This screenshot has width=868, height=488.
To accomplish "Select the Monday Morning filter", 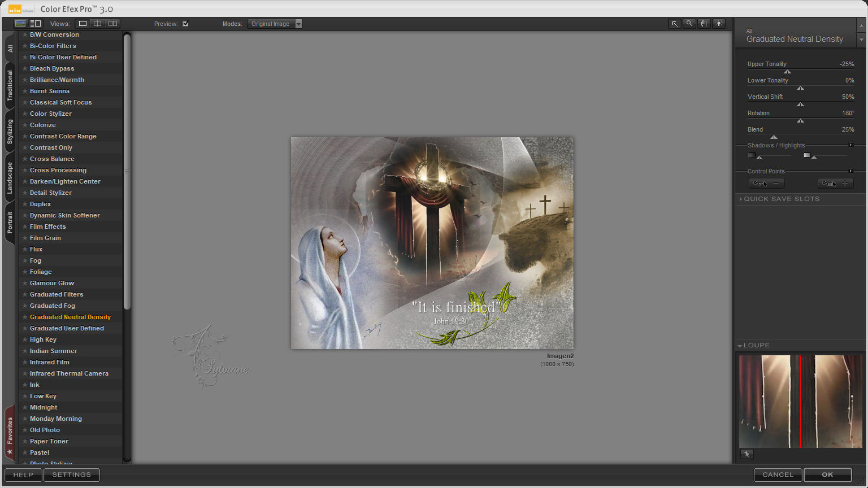I will (x=56, y=419).
